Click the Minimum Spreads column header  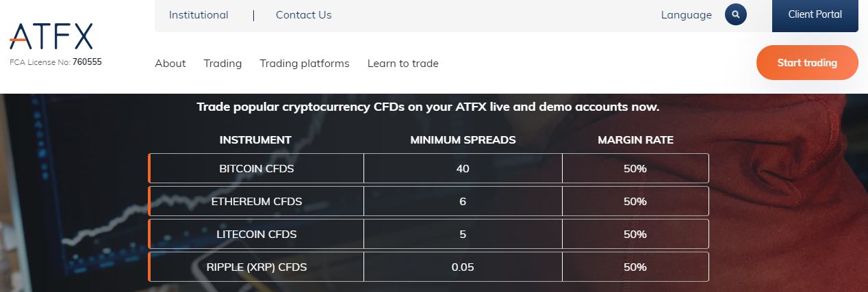(x=463, y=140)
